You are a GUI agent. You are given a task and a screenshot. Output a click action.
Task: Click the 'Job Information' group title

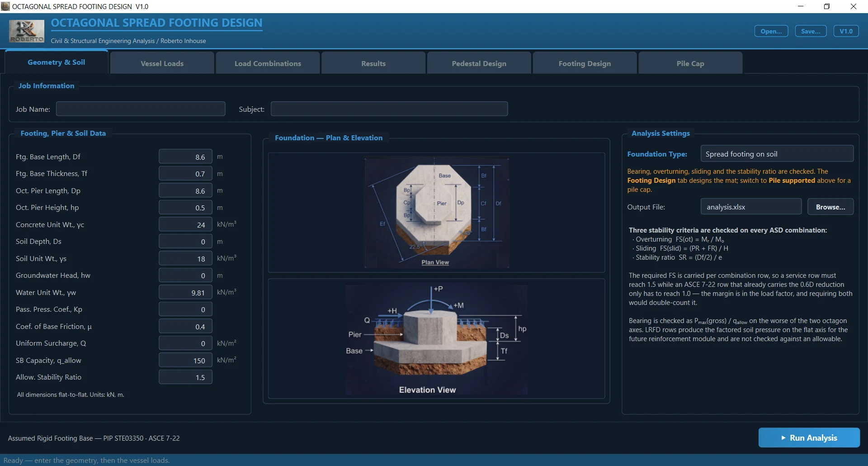click(46, 86)
